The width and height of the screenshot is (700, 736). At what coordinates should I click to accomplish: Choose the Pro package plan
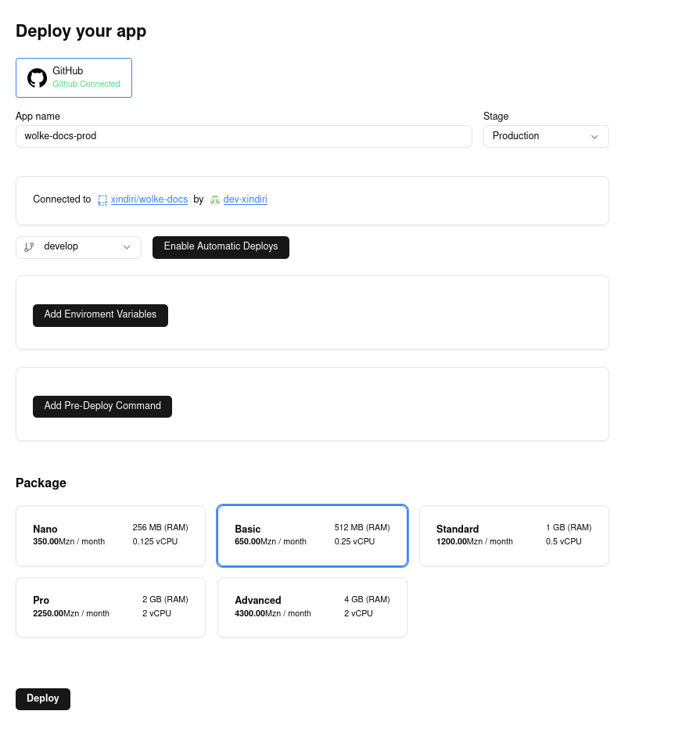110,607
